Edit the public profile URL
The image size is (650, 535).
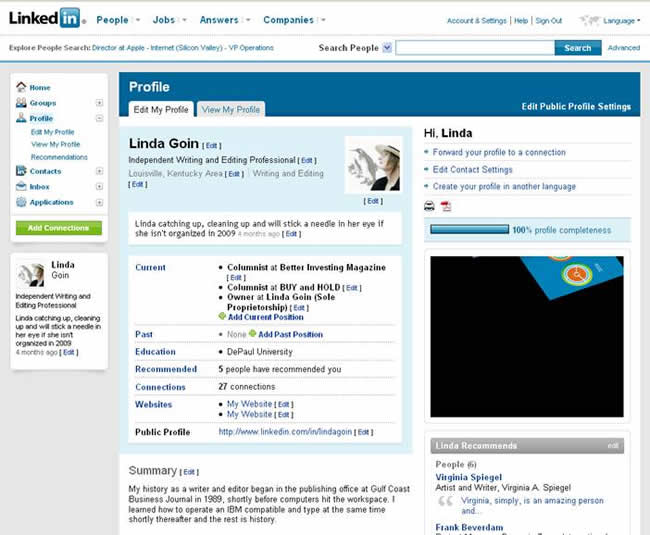coord(364,432)
